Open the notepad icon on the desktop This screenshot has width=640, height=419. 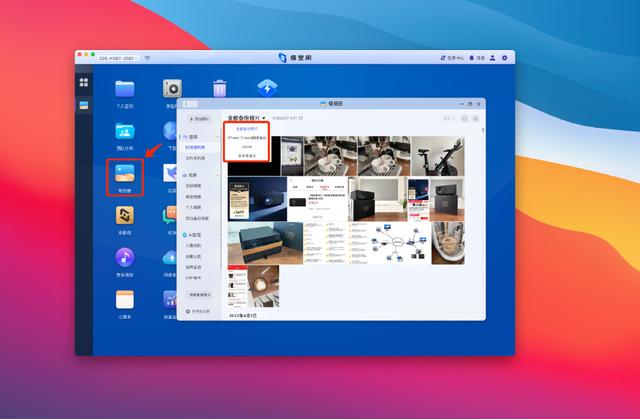click(x=124, y=300)
